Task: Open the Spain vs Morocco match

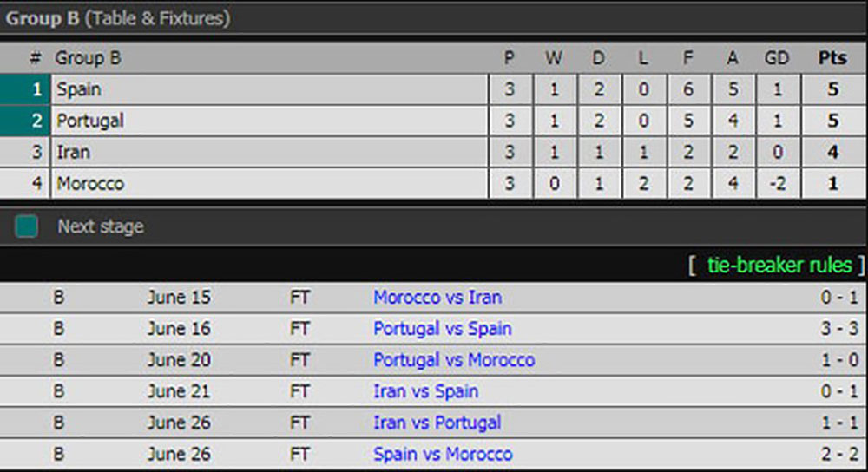Action: (x=443, y=455)
